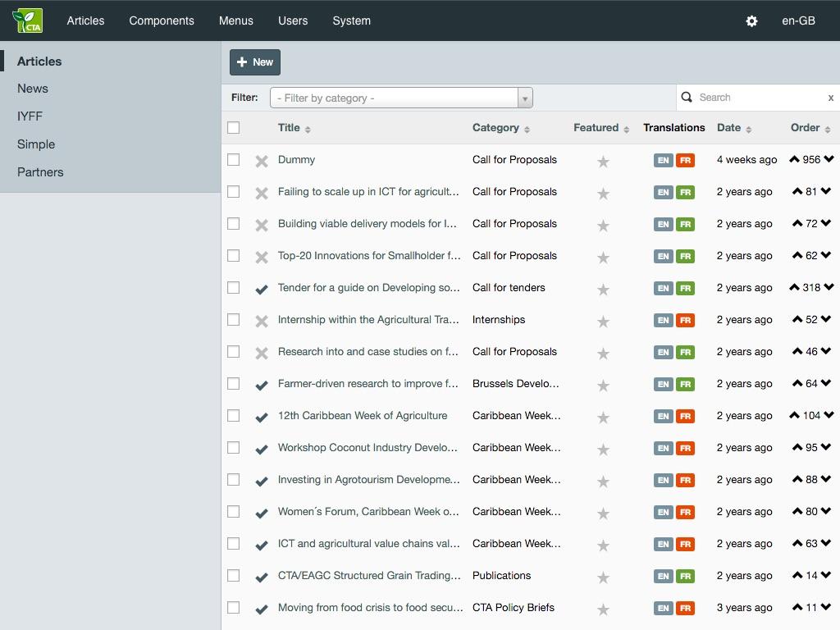Open the Dummy article title link
Image resolution: width=840 pixels, height=630 pixels.
coord(296,160)
